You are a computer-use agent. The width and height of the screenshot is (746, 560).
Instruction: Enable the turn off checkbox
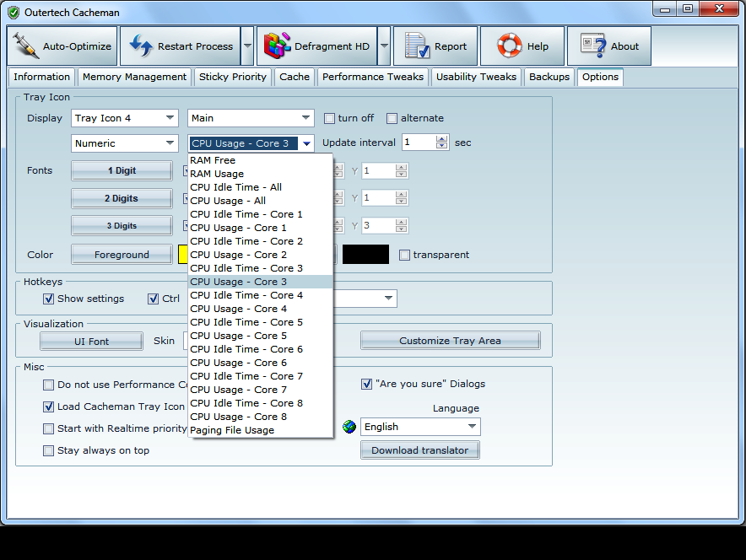(x=329, y=118)
